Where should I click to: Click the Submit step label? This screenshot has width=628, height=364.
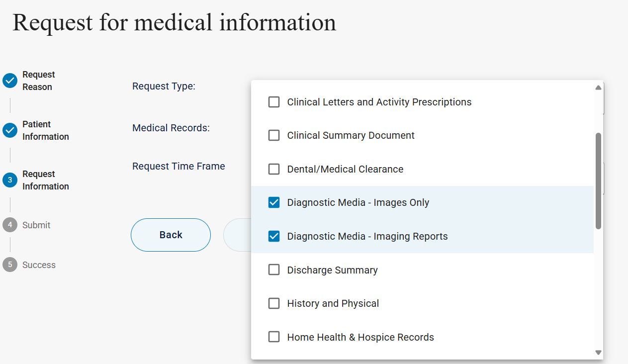point(36,225)
